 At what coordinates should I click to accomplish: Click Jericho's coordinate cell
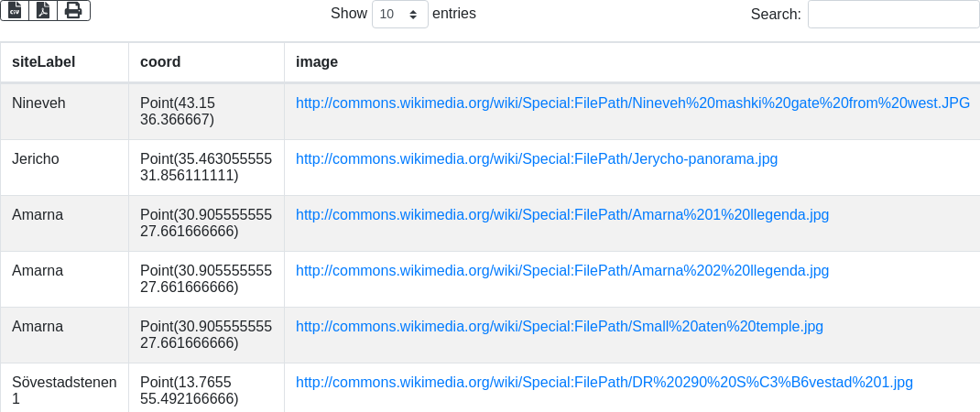[x=206, y=167]
